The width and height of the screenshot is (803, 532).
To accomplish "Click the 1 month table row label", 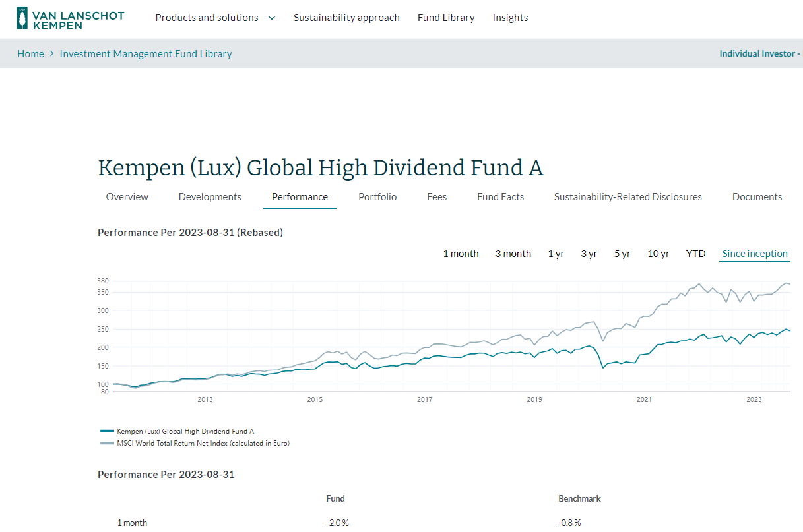I will tap(132, 523).
